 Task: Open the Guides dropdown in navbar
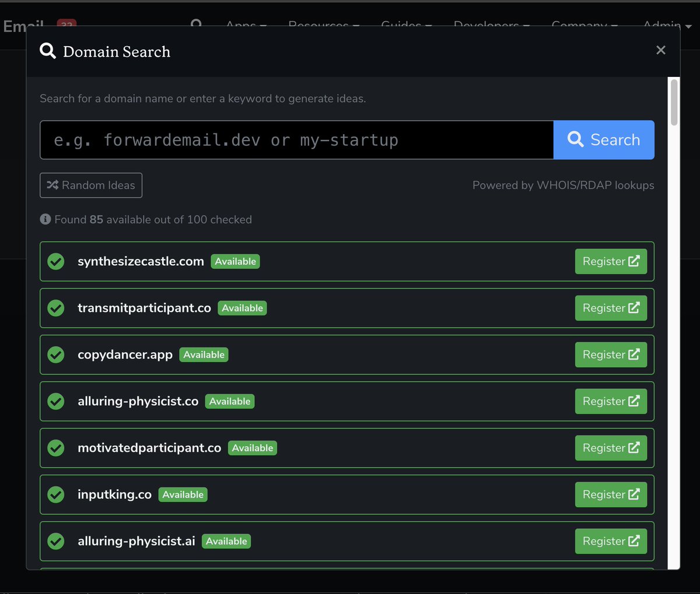[406, 25]
